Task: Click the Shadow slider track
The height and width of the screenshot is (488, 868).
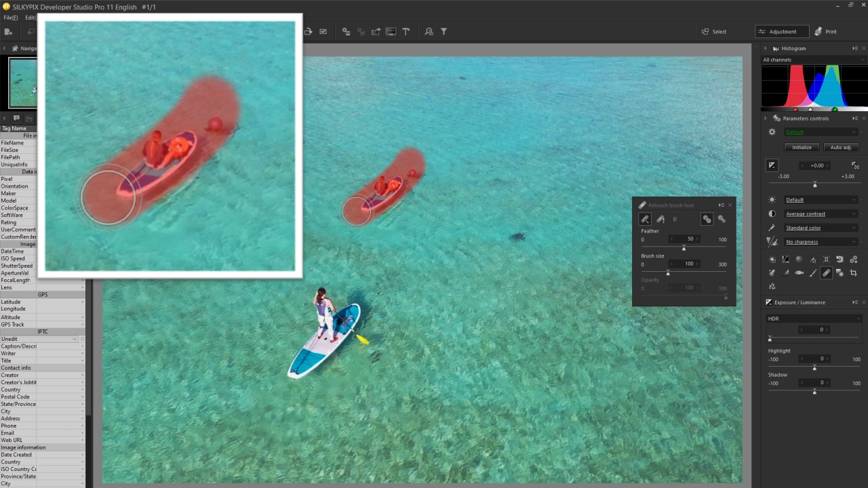Action: coord(814,391)
